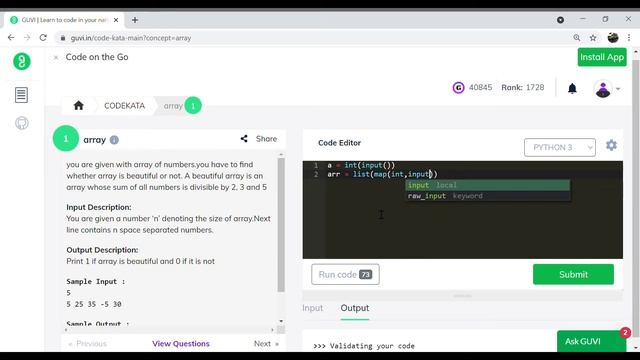The width and height of the screenshot is (640, 360).
Task: Select the array breadcrumb item
Action: pos(173,106)
